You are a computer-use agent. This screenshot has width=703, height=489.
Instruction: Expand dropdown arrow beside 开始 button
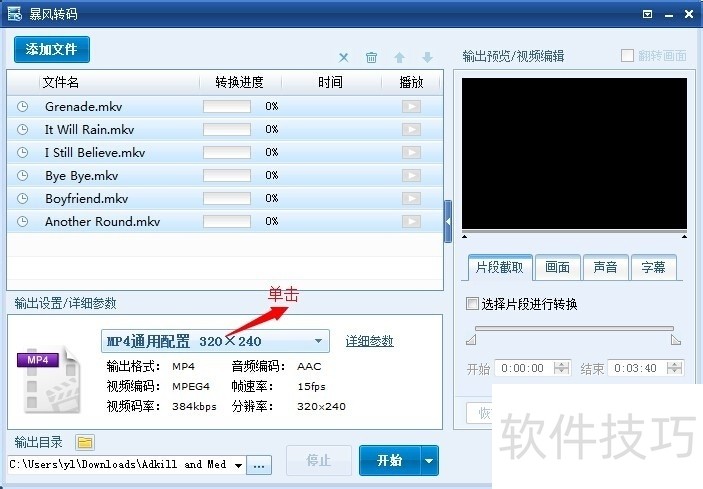429,460
